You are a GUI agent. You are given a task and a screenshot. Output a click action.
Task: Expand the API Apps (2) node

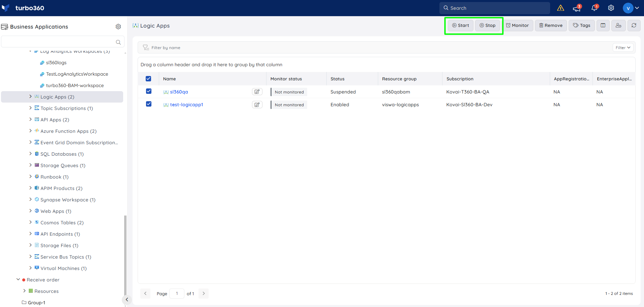[x=31, y=119]
